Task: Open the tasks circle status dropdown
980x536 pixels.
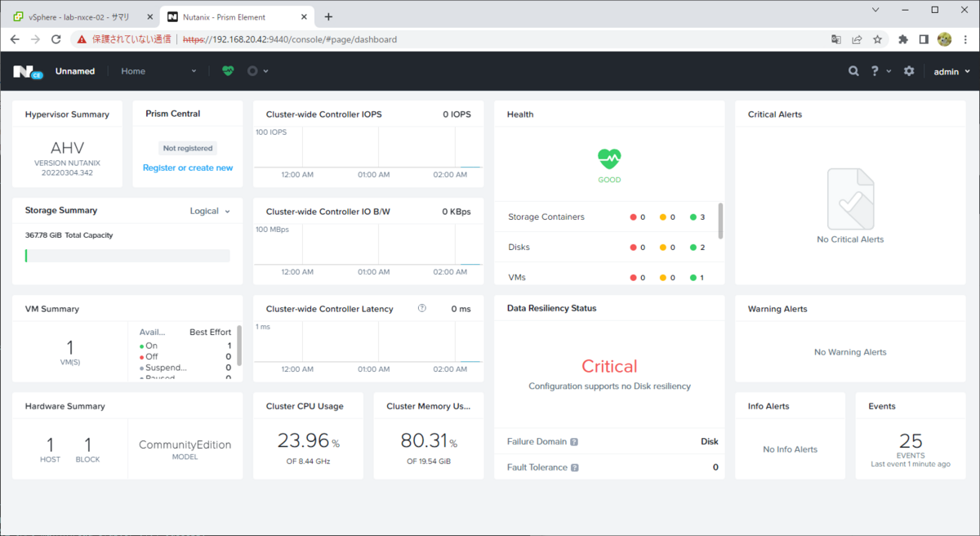Action: coord(257,71)
